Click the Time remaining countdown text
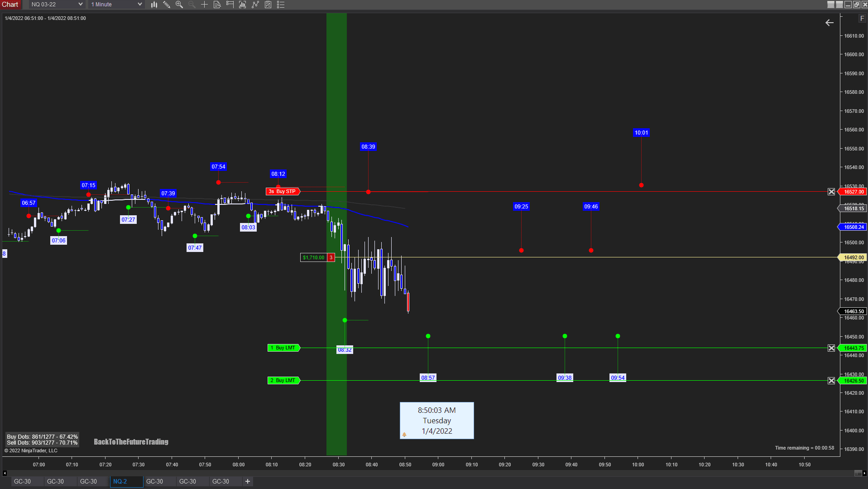This screenshot has width=868, height=489. tap(804, 448)
